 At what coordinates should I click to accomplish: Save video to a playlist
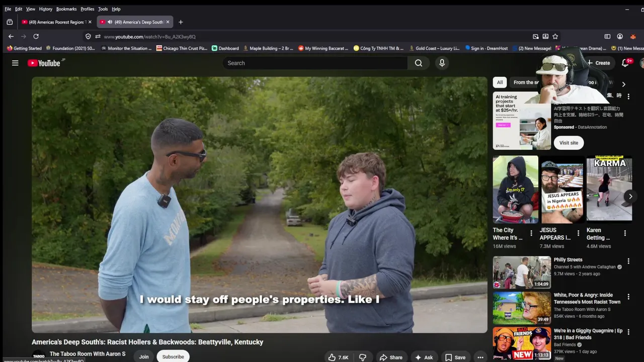(x=455, y=357)
